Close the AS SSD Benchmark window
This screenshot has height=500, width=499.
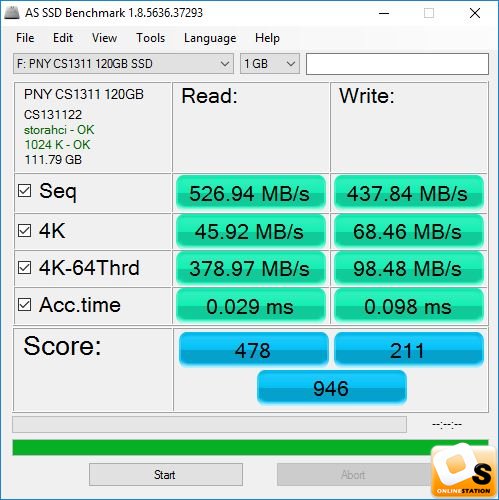[x=475, y=13]
